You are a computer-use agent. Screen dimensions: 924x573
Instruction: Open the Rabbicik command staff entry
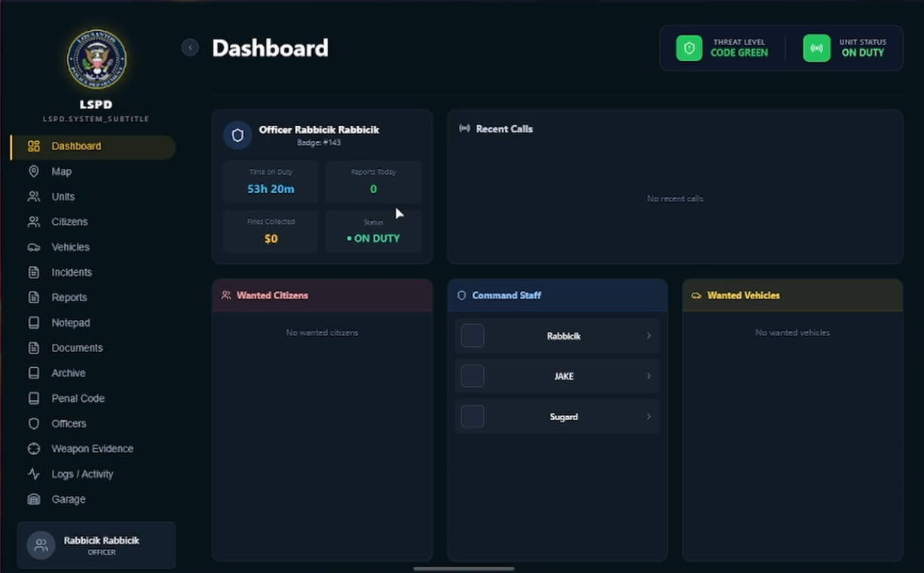[x=557, y=336]
